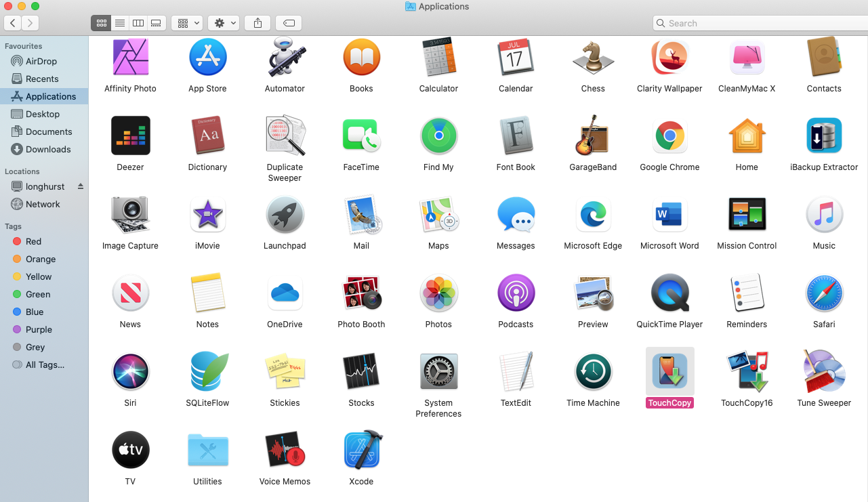
Task: Open Network in the sidebar
Action: tap(44, 204)
